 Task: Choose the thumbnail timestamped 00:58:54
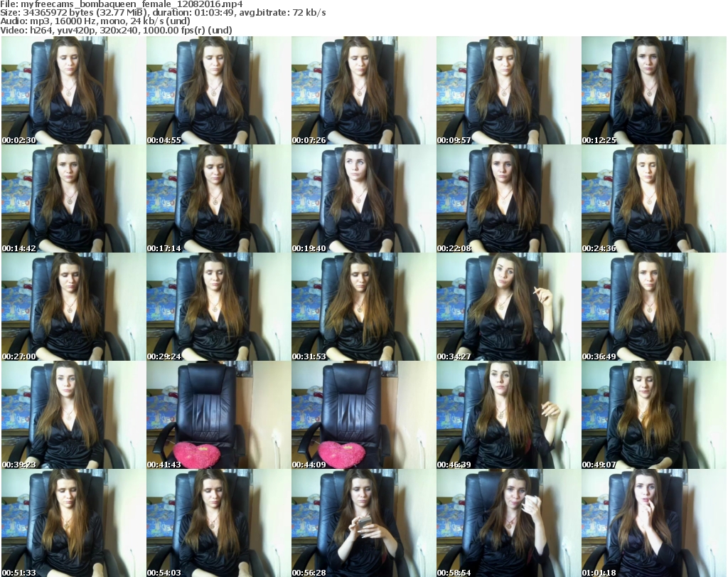pos(508,523)
